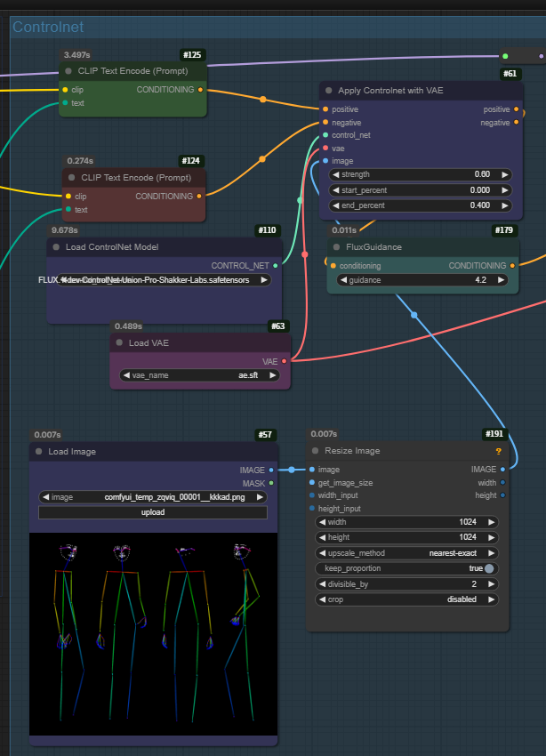The image size is (546, 756).
Task: Click the Resize Image node title
Action: 352,450
